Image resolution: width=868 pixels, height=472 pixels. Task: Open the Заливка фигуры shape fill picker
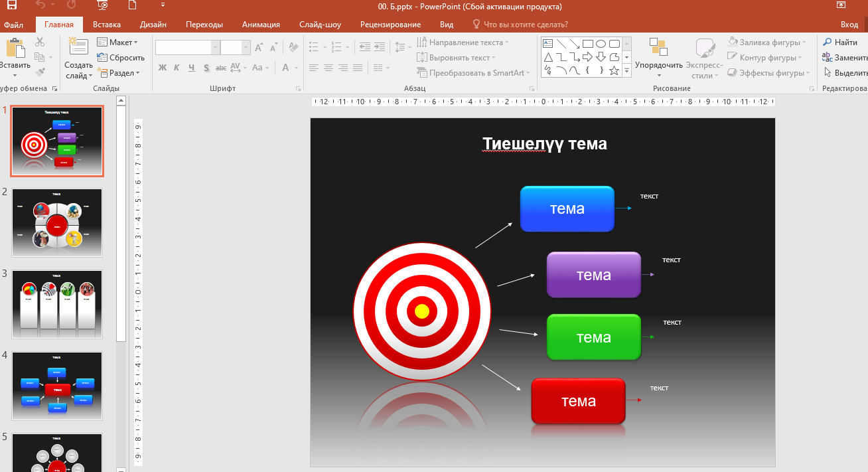(767, 42)
